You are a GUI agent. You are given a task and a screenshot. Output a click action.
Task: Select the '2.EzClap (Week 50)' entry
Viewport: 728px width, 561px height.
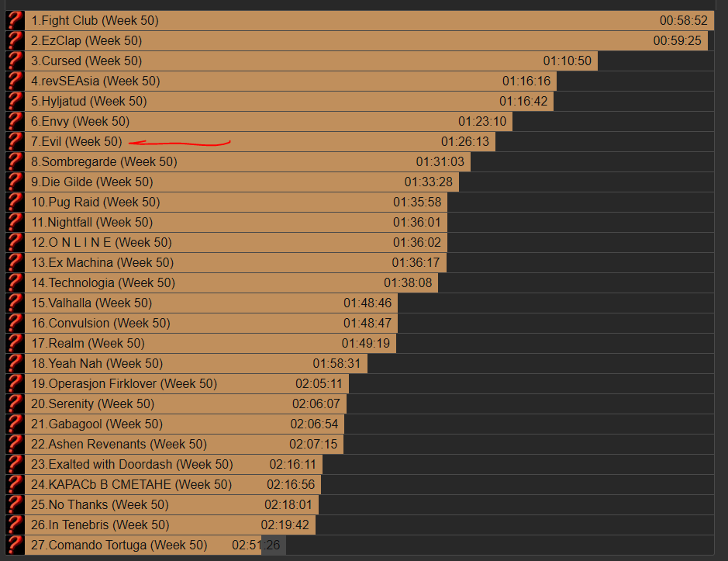86,40
